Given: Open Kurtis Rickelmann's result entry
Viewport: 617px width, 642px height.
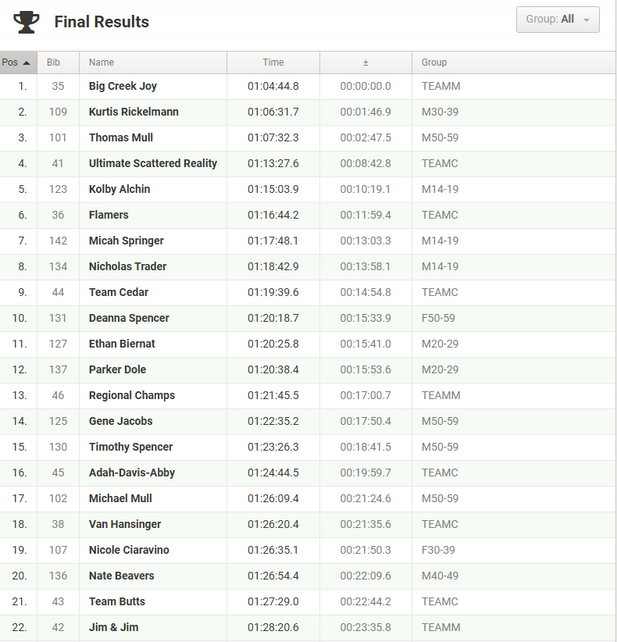Looking at the screenshot, I should point(307,112).
